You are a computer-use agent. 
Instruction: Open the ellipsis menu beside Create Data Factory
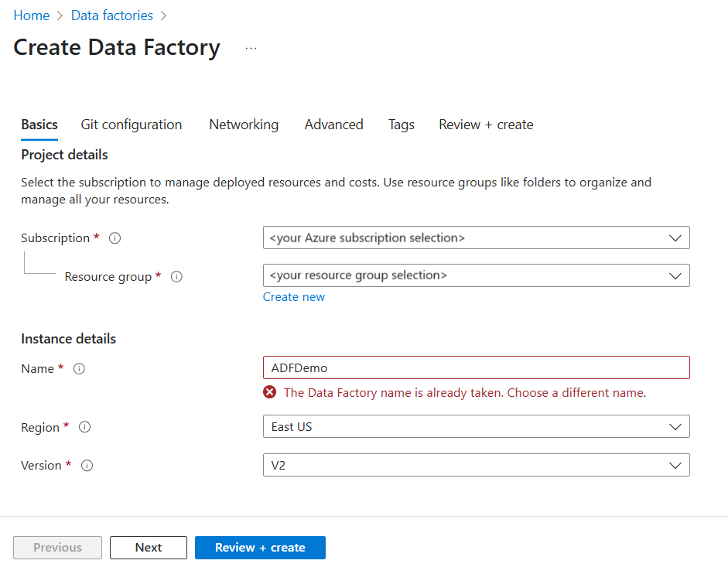(x=250, y=46)
